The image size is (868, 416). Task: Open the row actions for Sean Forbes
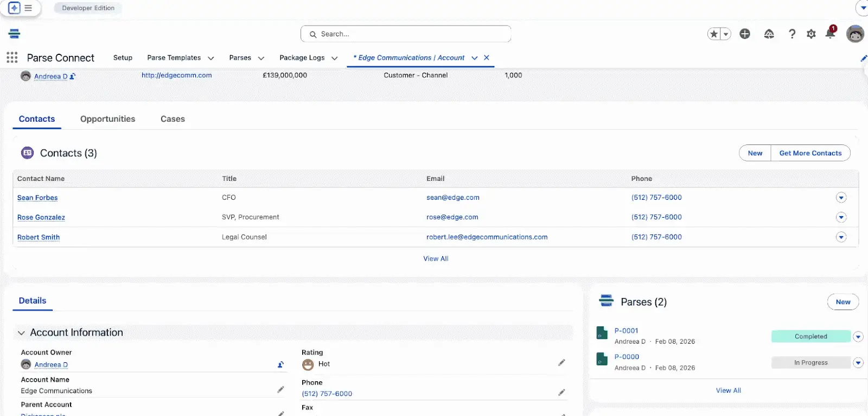(x=841, y=198)
